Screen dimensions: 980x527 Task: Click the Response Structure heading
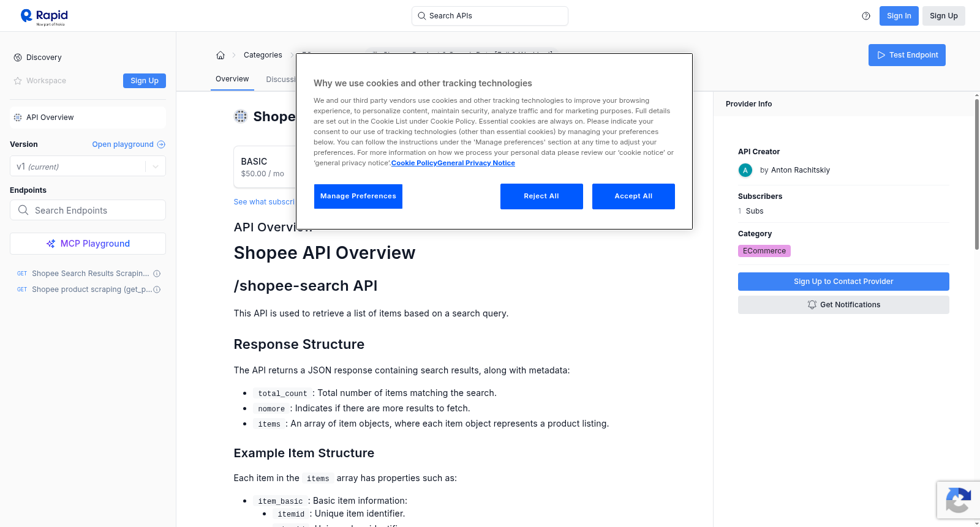coord(299,345)
